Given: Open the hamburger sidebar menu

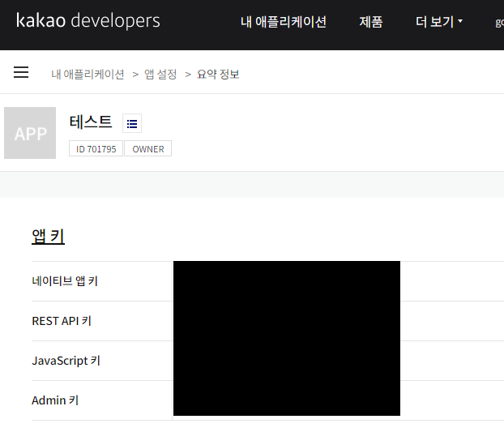Looking at the screenshot, I should coord(21,72).
